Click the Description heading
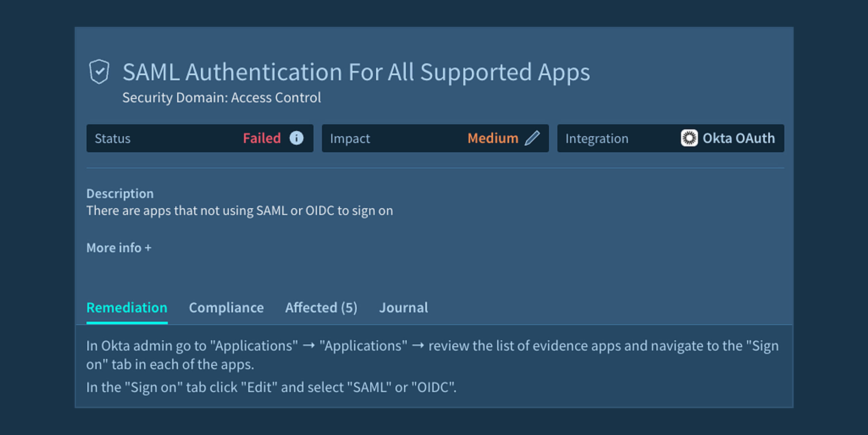The image size is (868, 435). tap(120, 193)
